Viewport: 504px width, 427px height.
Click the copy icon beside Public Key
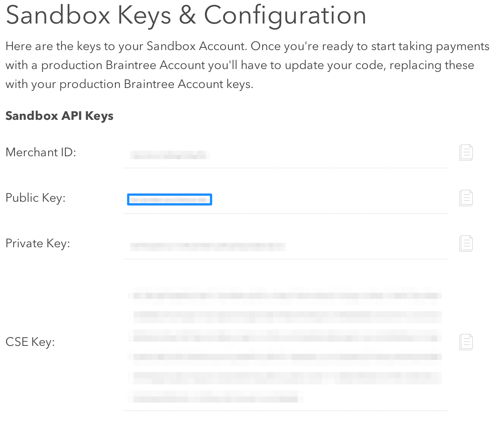coord(466,198)
